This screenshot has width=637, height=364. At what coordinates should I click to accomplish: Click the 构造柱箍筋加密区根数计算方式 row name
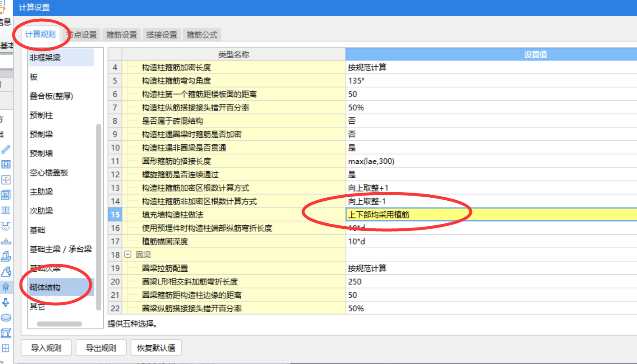point(234,188)
